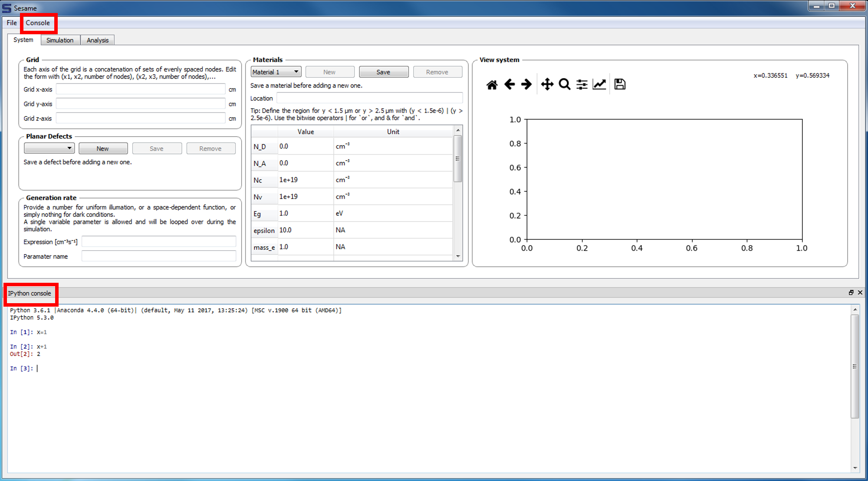Open the File menu
868x481 pixels.
(x=12, y=23)
